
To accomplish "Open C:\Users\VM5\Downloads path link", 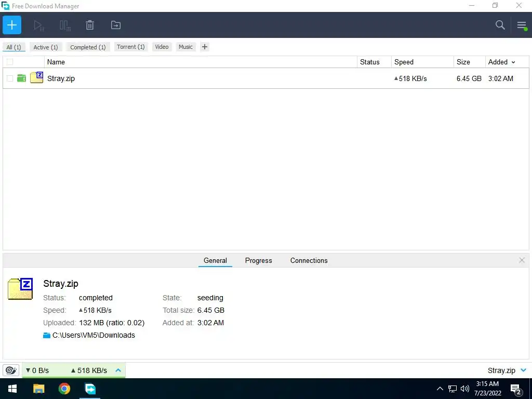I will click(x=94, y=335).
